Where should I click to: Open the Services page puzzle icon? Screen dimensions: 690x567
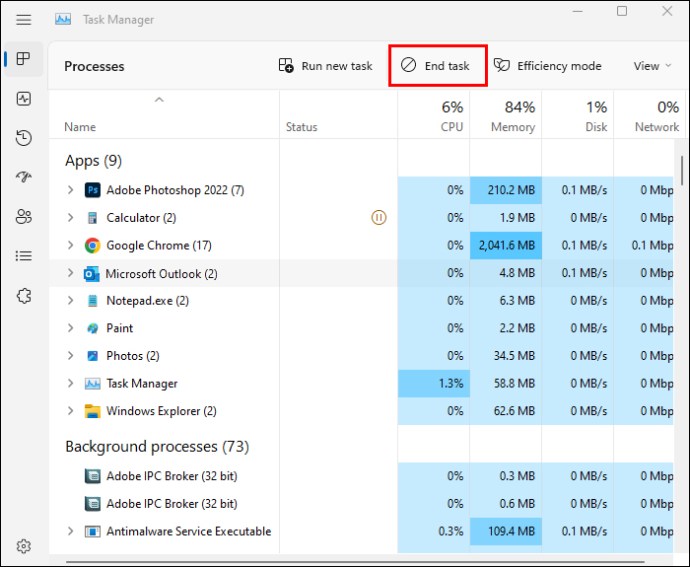24,296
